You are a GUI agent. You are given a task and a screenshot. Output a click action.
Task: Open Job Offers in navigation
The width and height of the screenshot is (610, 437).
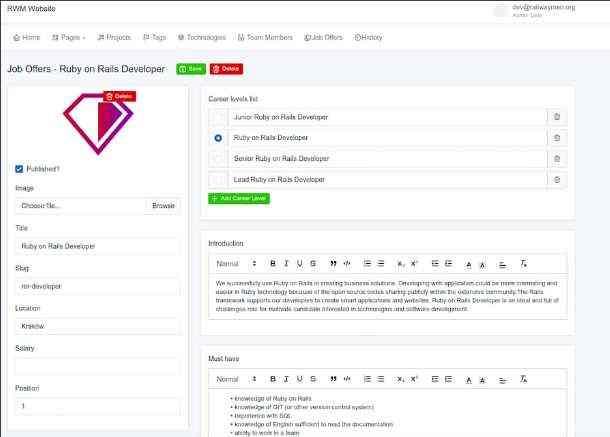point(323,37)
